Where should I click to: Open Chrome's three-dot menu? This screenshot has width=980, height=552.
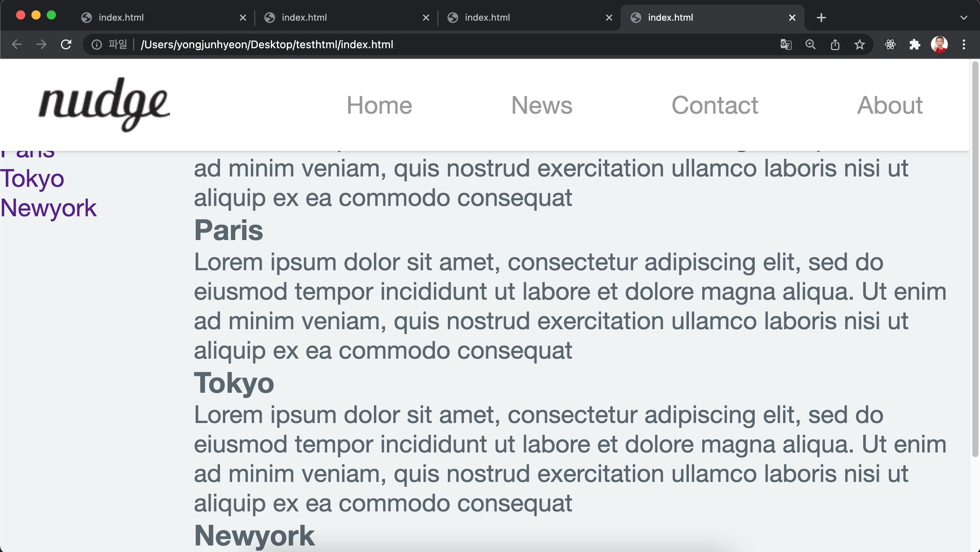coord(964,44)
